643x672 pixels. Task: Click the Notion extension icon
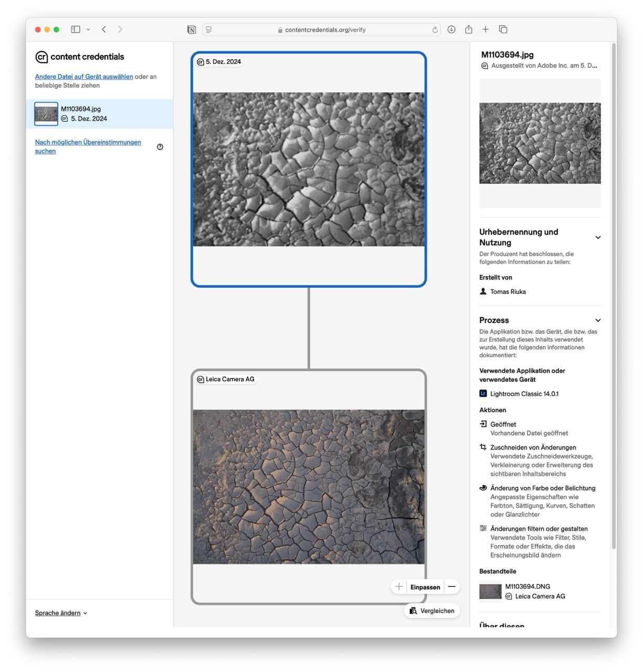coord(192,29)
